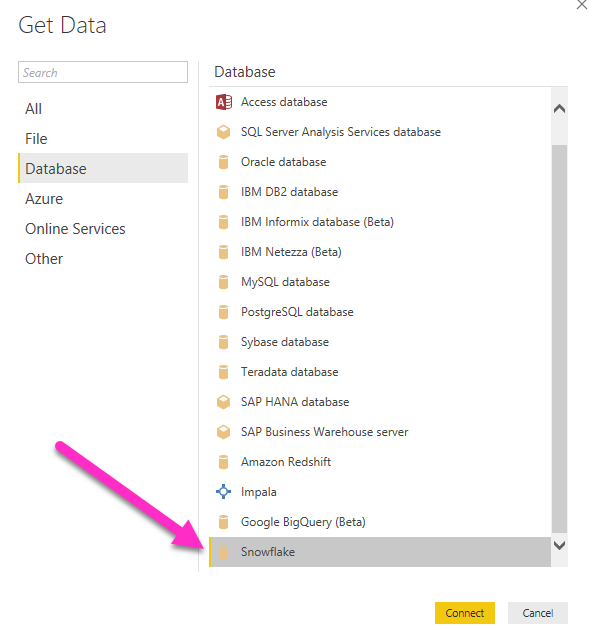Click the list's down arrow button

point(559,546)
